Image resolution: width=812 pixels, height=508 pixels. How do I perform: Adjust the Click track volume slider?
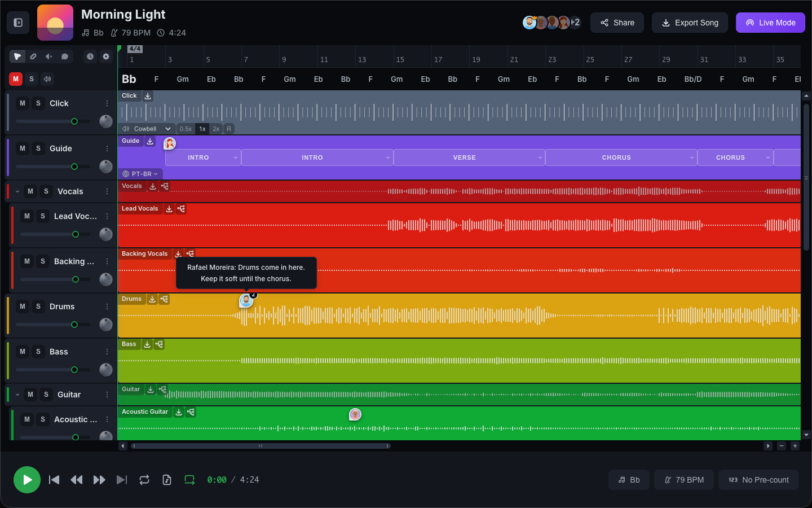click(53, 121)
